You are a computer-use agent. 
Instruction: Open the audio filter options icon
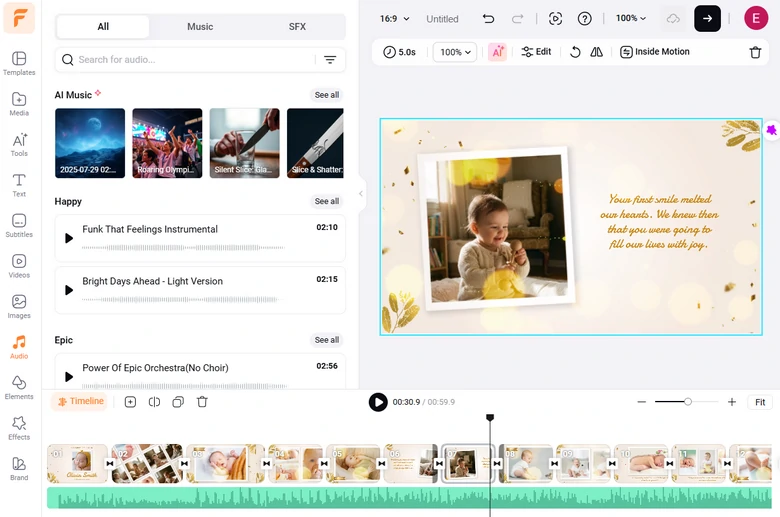(x=330, y=60)
